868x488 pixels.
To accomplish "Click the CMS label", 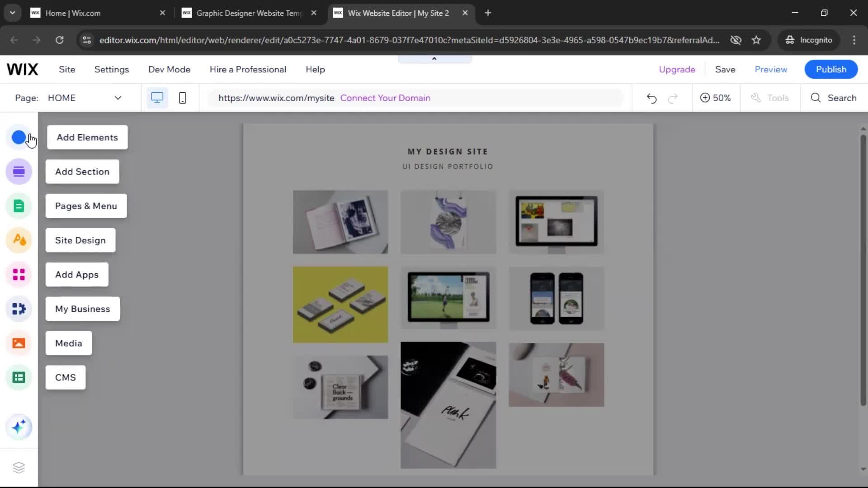I will (x=66, y=378).
